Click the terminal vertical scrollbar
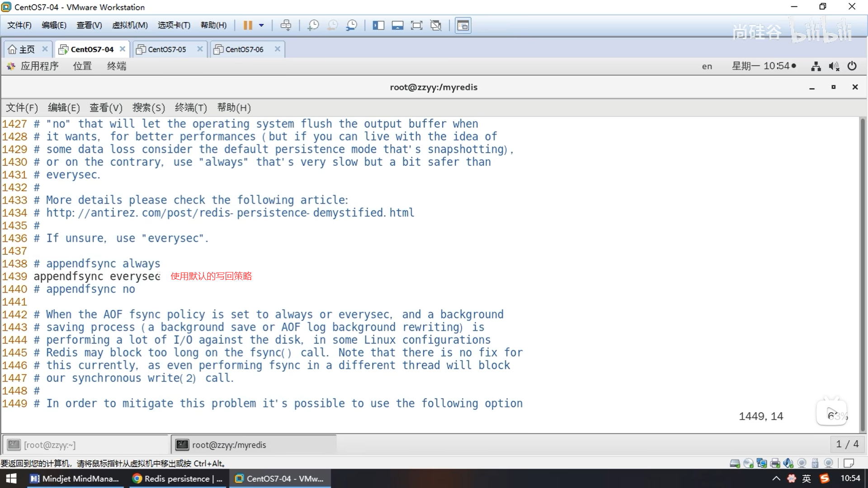 (863, 271)
